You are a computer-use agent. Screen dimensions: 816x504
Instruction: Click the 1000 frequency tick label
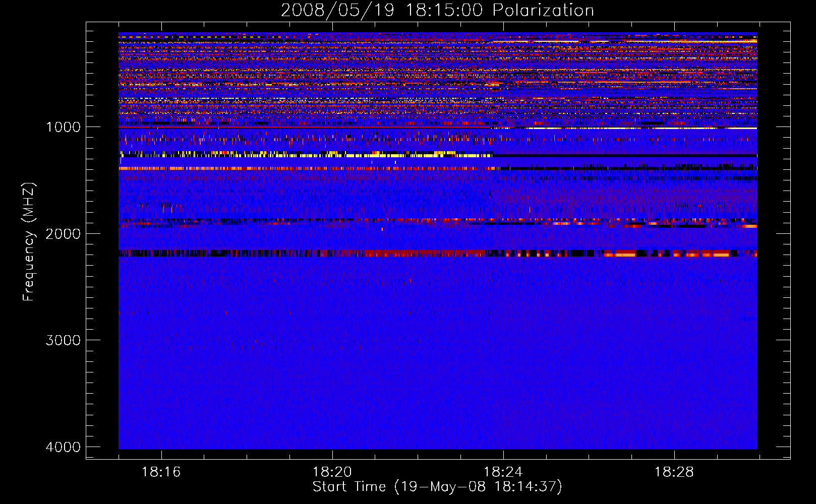[64, 127]
